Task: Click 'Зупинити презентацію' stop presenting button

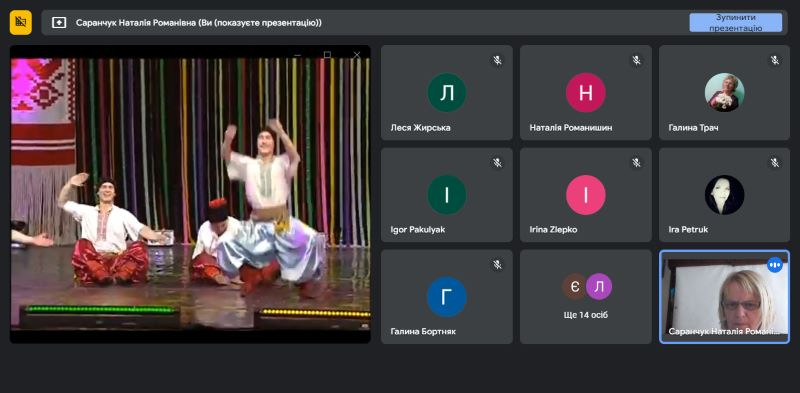Action: (735, 22)
